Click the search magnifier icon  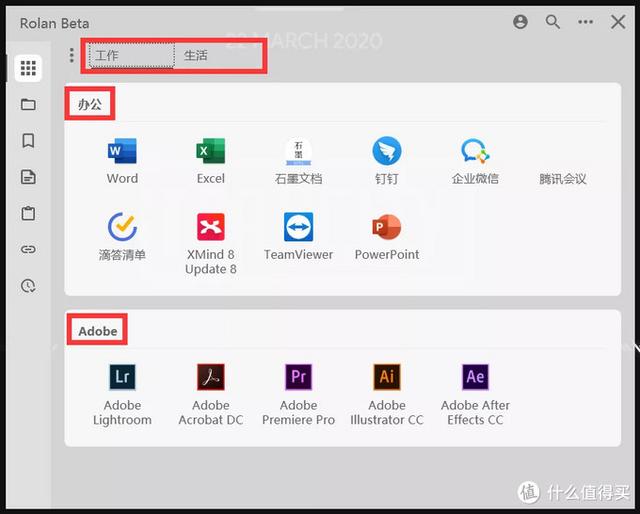553,22
